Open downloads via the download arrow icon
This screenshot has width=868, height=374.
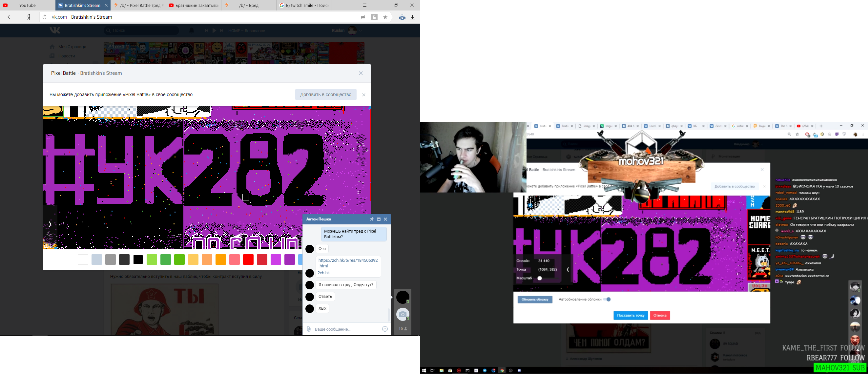tap(412, 17)
